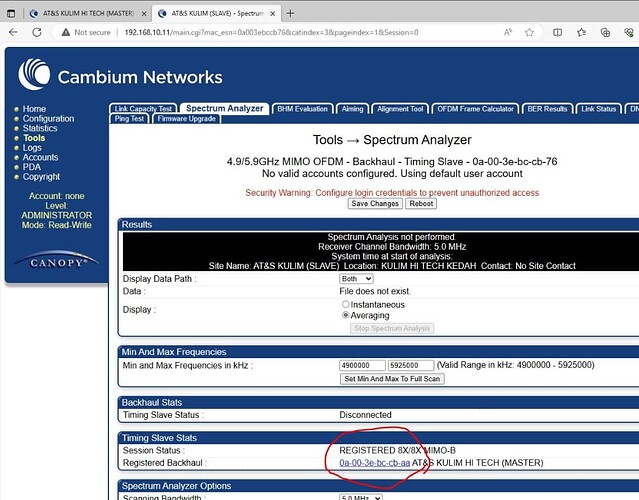Click 'Account: none' sidebar text
Screen dimensions: 639x500
click(57, 196)
